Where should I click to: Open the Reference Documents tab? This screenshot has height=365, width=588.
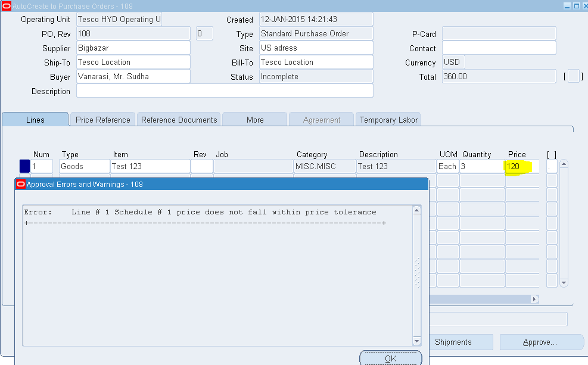pos(179,120)
